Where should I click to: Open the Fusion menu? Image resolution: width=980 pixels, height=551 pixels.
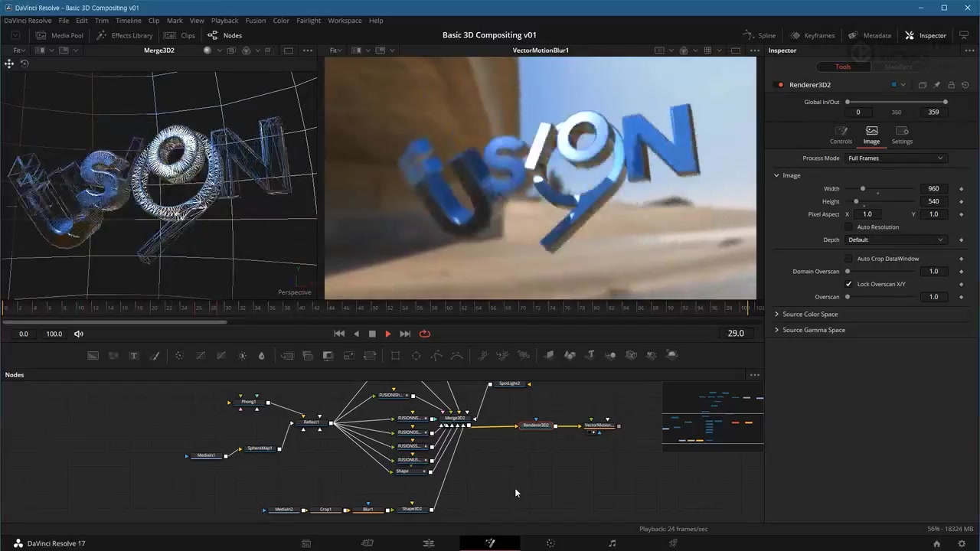pyautogui.click(x=255, y=21)
